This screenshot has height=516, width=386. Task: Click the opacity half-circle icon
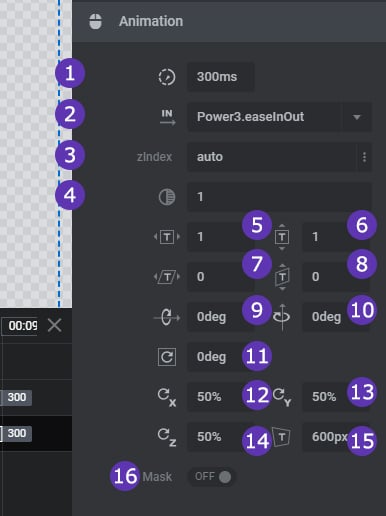167,197
